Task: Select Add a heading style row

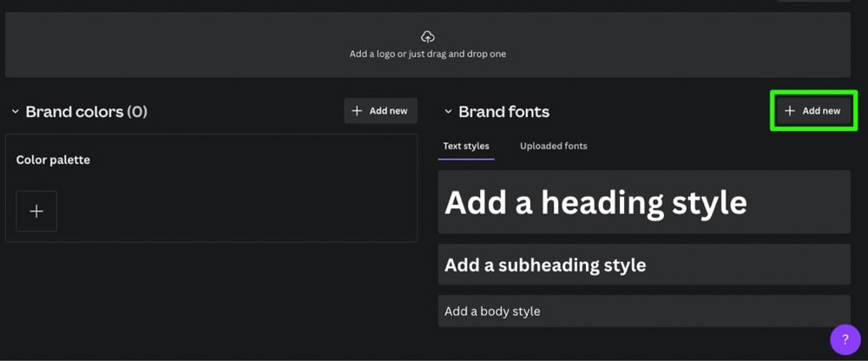Action: 644,202
